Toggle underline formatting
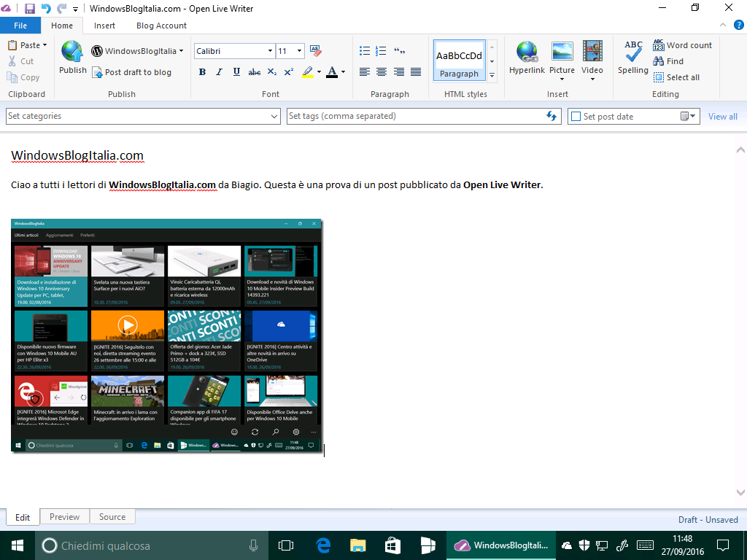The width and height of the screenshot is (747, 560). pos(236,72)
